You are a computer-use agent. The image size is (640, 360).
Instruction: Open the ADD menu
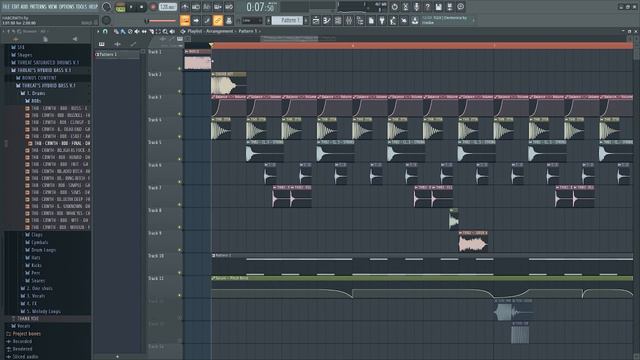[24, 7]
